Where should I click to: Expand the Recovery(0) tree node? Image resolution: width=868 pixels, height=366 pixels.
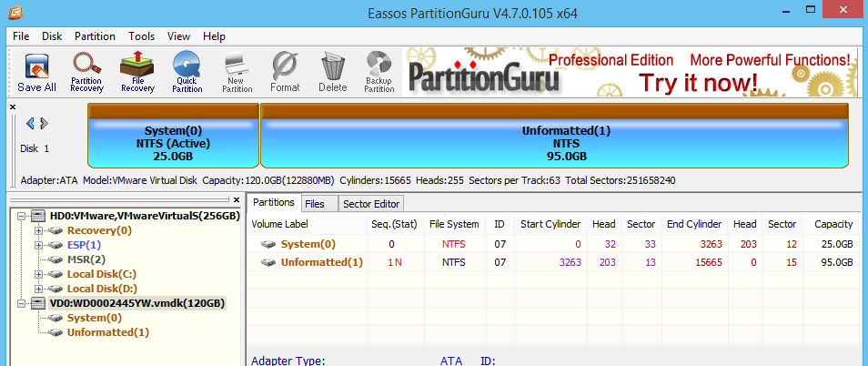[39, 230]
